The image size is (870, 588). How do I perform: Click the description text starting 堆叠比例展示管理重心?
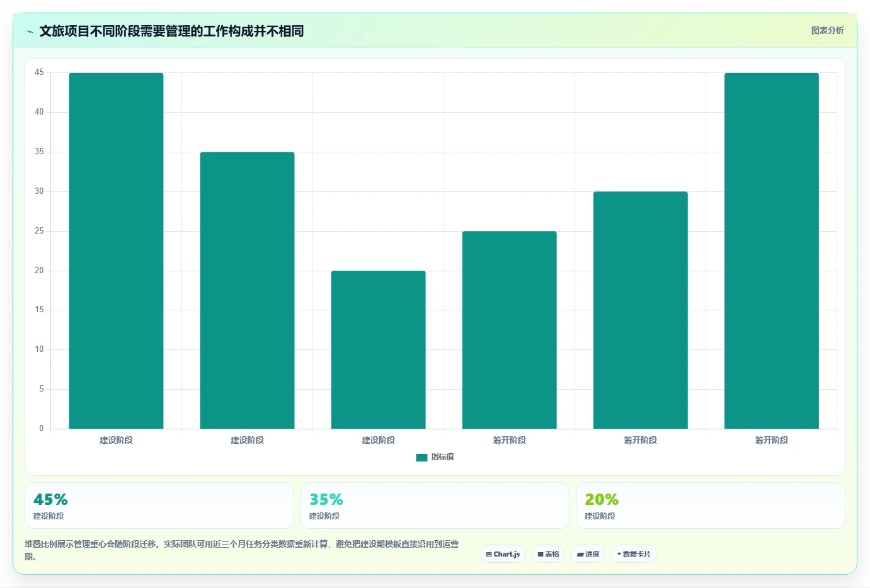[x=242, y=550]
